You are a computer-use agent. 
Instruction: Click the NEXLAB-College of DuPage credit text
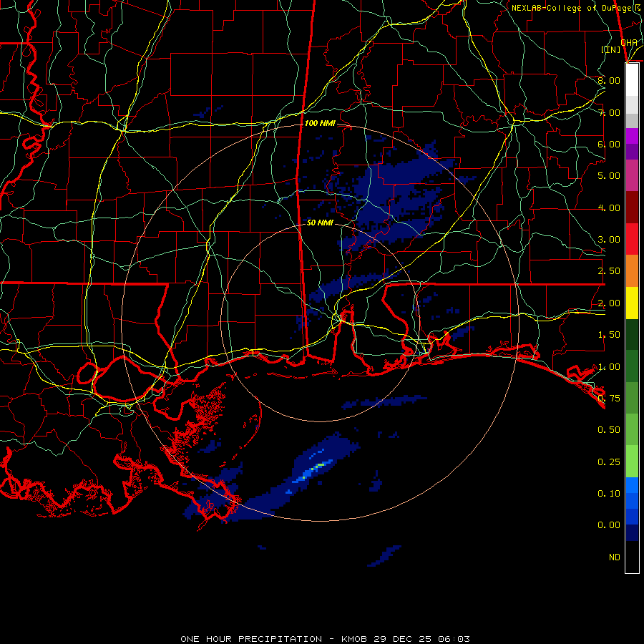(x=577, y=8)
